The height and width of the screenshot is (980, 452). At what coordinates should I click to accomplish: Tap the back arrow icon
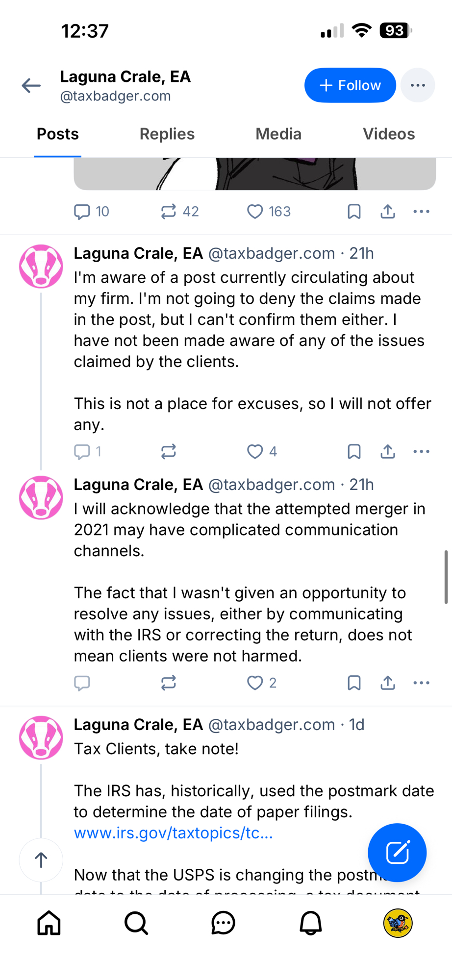[31, 86]
